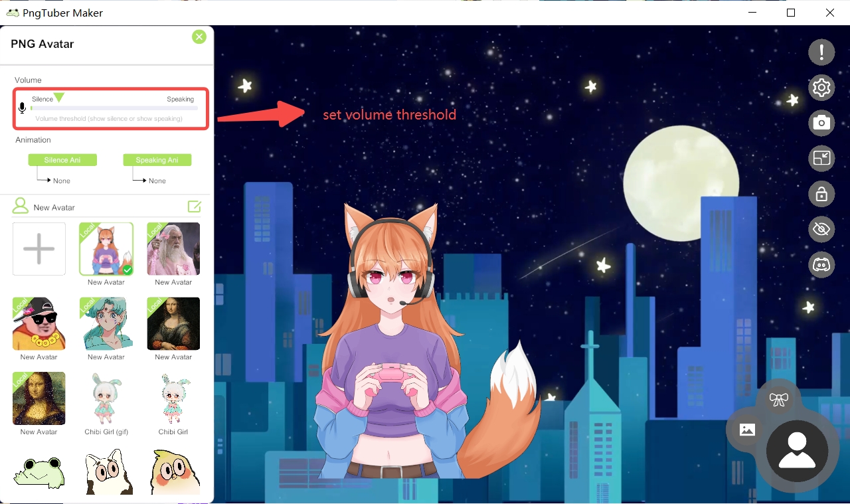Click the picture-in-picture resize icon
This screenshot has width=850, height=504.
pos(821,158)
